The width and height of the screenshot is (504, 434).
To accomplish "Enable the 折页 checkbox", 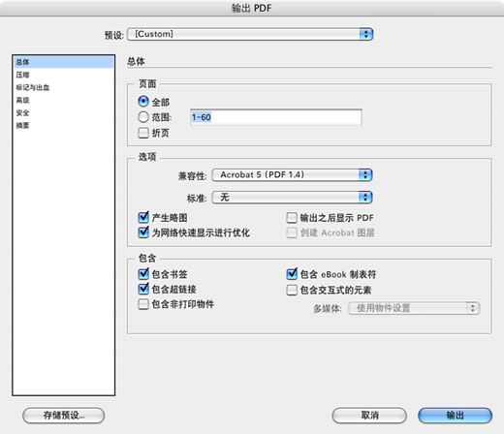I will click(143, 133).
